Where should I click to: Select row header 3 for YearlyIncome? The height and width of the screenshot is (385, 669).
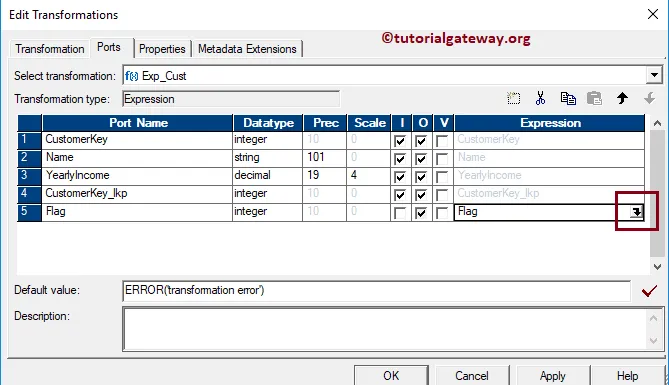[29, 176]
